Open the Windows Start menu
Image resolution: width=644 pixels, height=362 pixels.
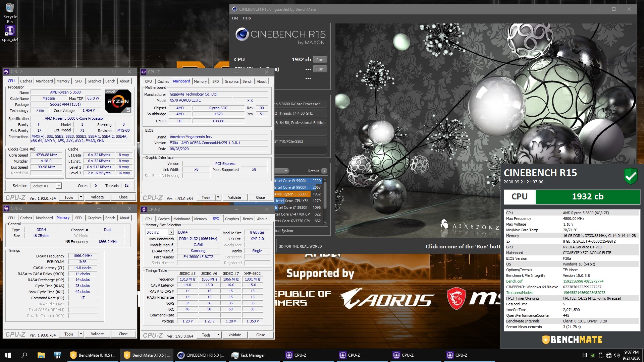pyautogui.click(x=8, y=355)
